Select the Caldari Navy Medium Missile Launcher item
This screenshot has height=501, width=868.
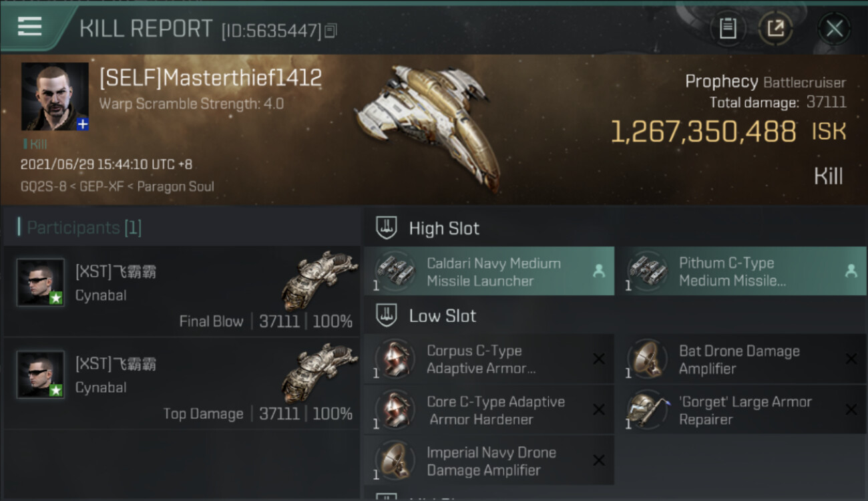[x=489, y=271]
